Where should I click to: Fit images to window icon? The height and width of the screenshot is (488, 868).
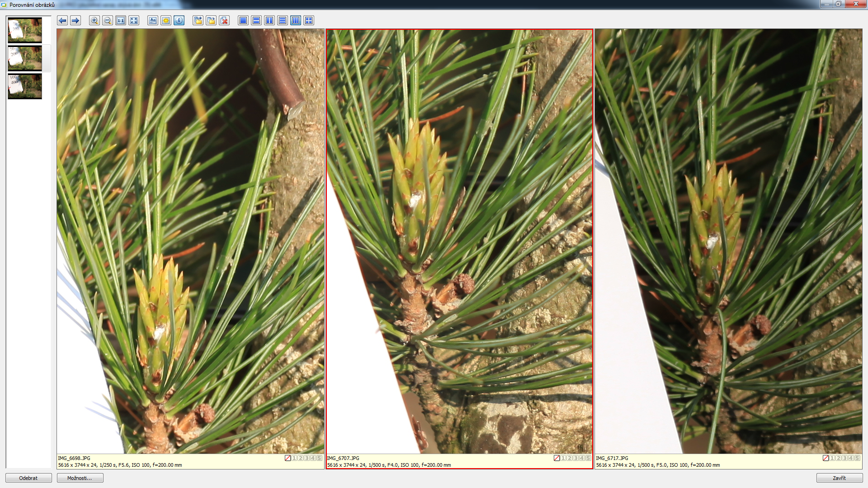click(134, 20)
